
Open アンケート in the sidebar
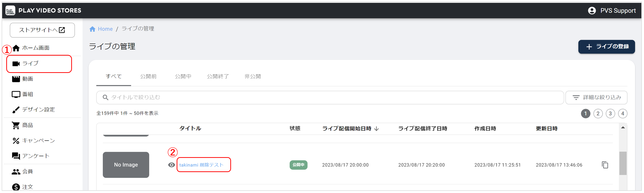[x=36, y=156]
